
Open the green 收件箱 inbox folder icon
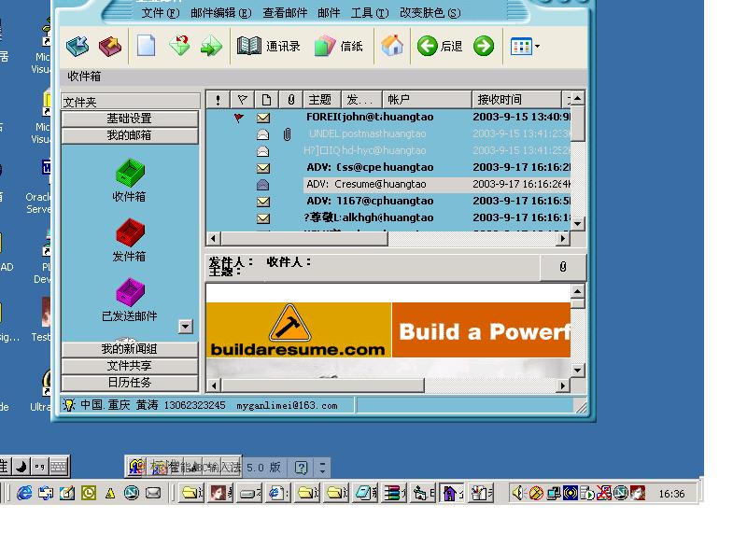click(x=129, y=177)
